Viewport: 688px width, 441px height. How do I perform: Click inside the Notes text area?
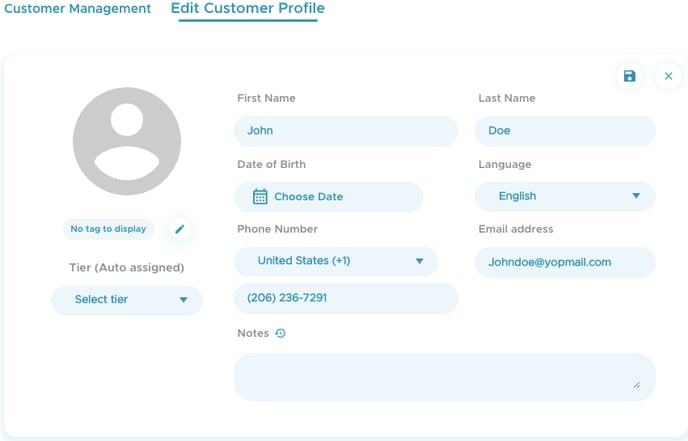coord(444,377)
